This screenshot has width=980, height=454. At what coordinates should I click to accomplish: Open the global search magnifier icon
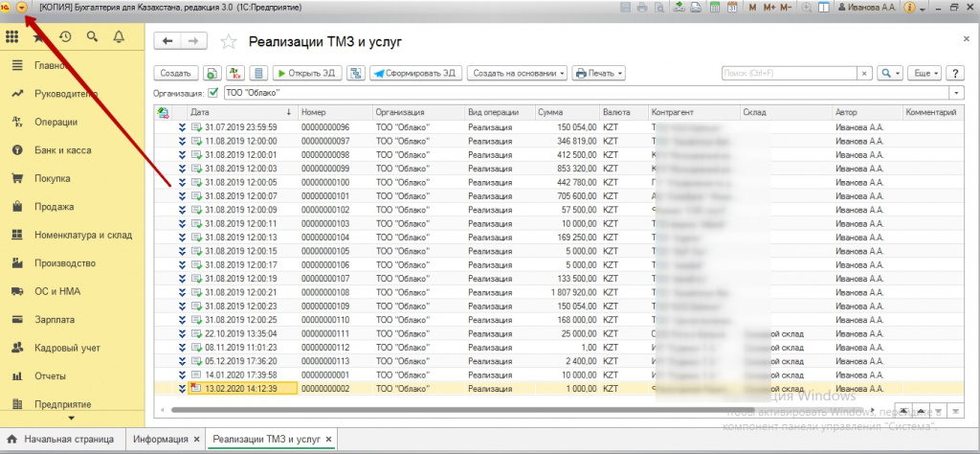pos(92,37)
